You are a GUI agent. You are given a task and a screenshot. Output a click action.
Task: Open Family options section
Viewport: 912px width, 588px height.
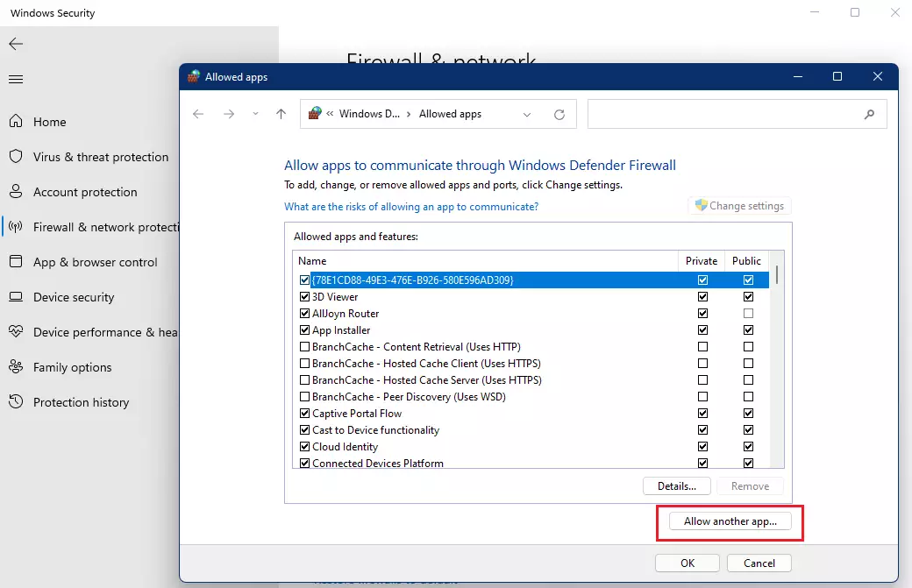pyautogui.click(x=72, y=367)
